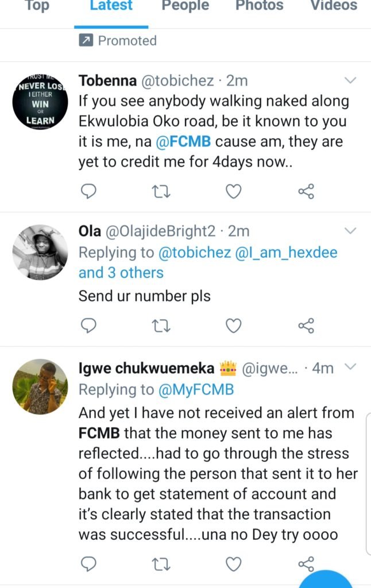Screen dimensions: 371x588
Task: Switch to the Photos tab
Action: 259,7
